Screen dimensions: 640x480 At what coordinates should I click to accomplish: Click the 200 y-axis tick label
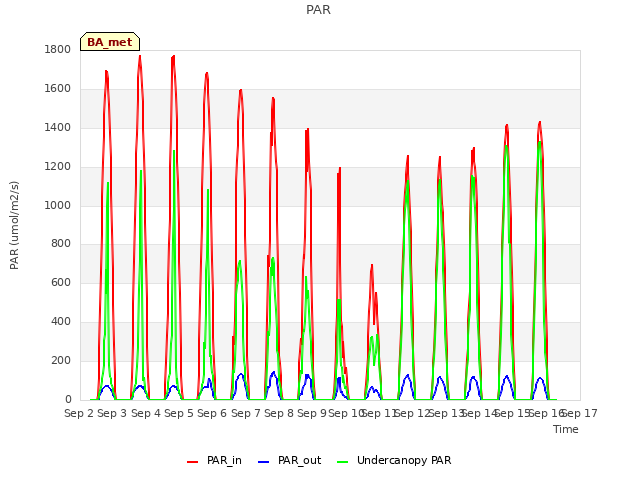pos(61,360)
